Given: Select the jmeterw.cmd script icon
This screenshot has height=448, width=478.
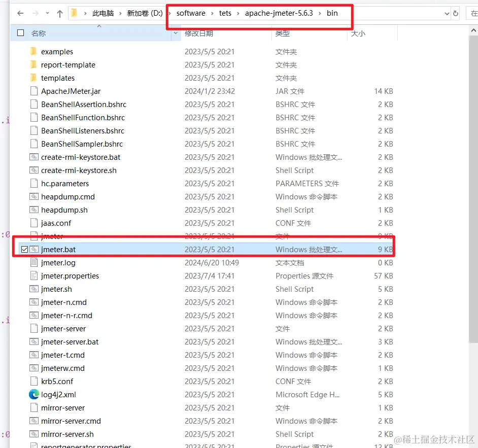Looking at the screenshot, I should click(34, 368).
